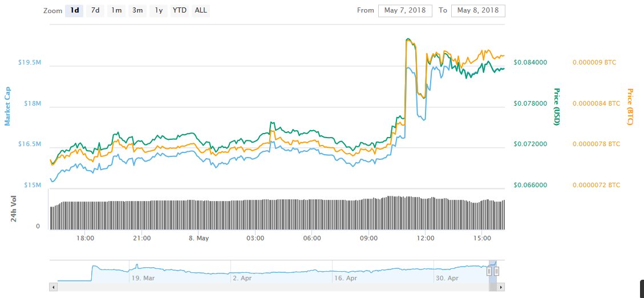644x298 pixels.
Task: Choose the 3m zoom option
Action: (x=137, y=11)
